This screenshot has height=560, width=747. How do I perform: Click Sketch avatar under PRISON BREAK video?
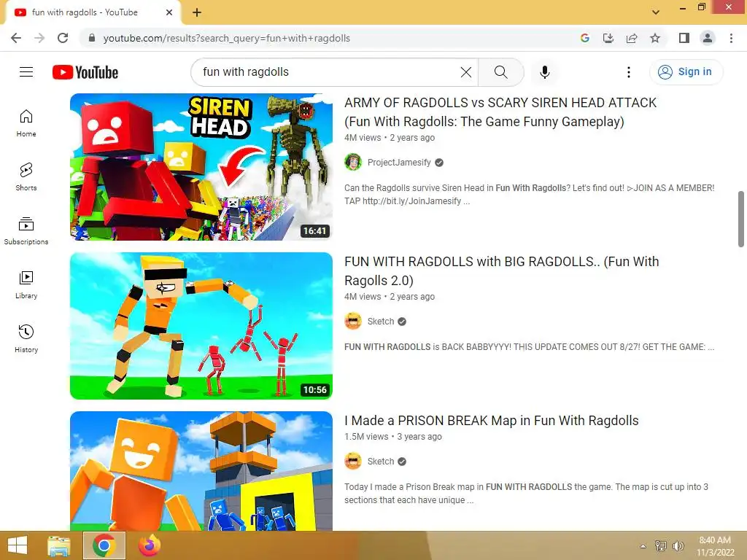click(x=353, y=462)
